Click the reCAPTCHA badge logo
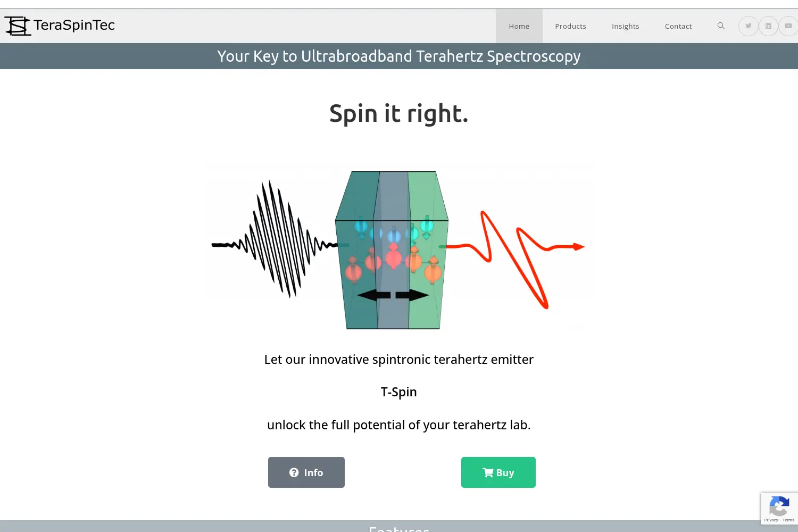 pos(779,506)
